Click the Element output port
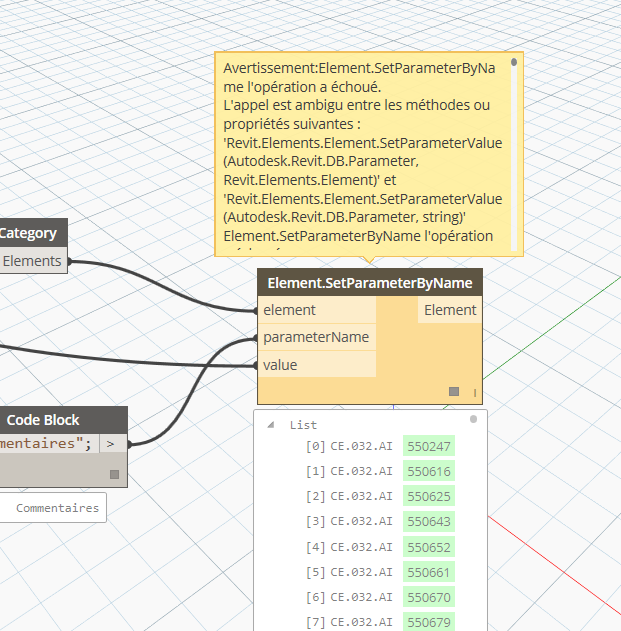 pos(450,310)
